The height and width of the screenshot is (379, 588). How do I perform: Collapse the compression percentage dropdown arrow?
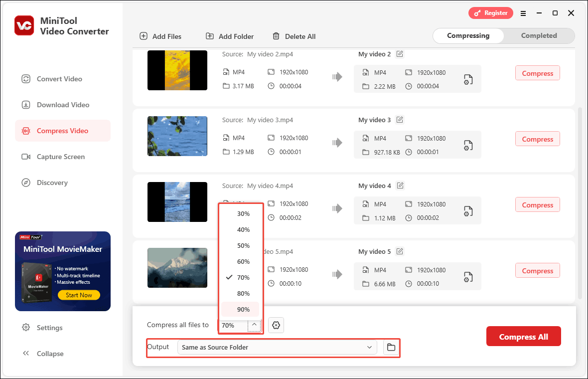pos(254,325)
